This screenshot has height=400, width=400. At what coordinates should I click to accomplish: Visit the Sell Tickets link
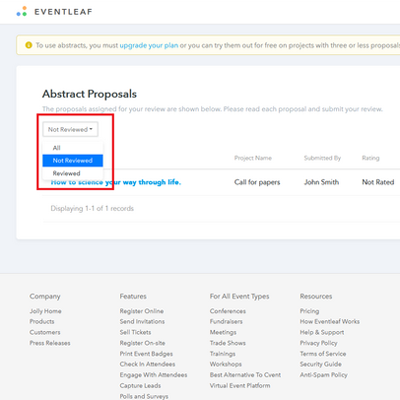(135, 332)
